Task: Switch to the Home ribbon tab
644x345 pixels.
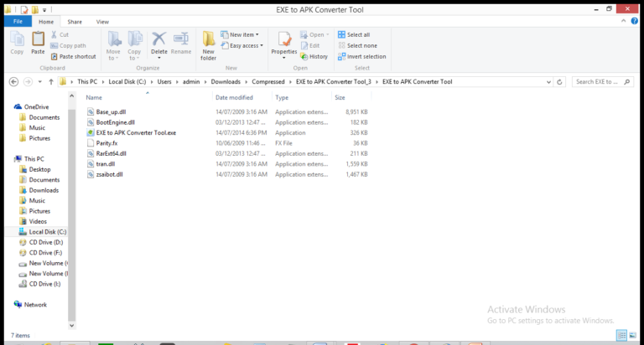Action: click(46, 22)
